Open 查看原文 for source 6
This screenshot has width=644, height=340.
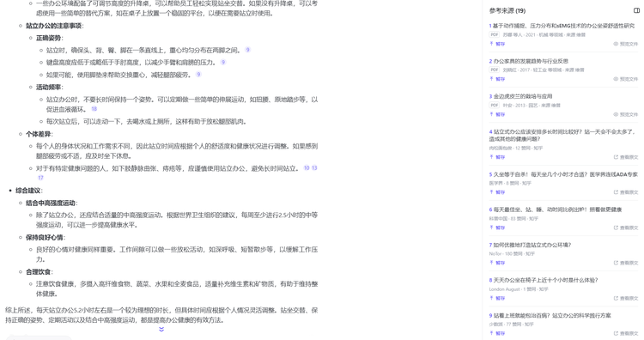626,228
